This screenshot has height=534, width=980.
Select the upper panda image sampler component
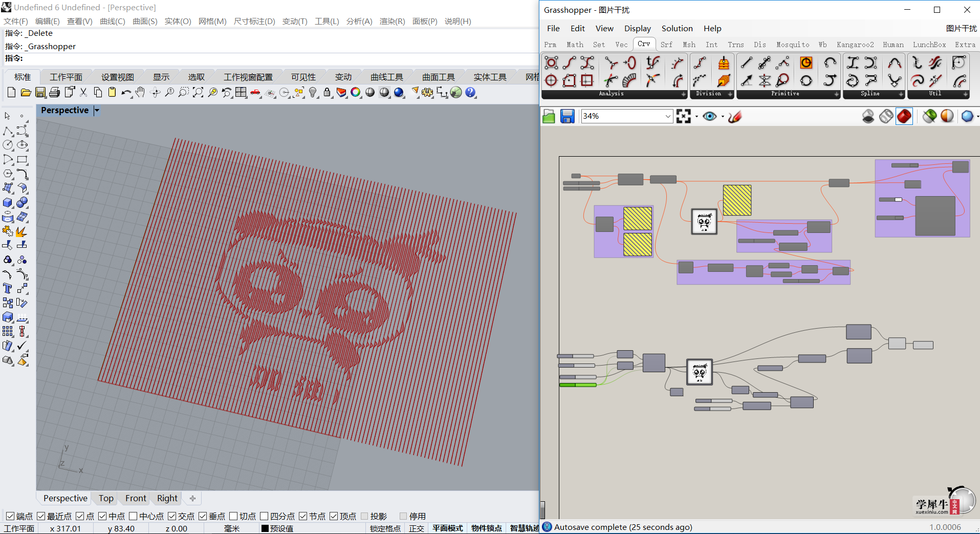[704, 222]
